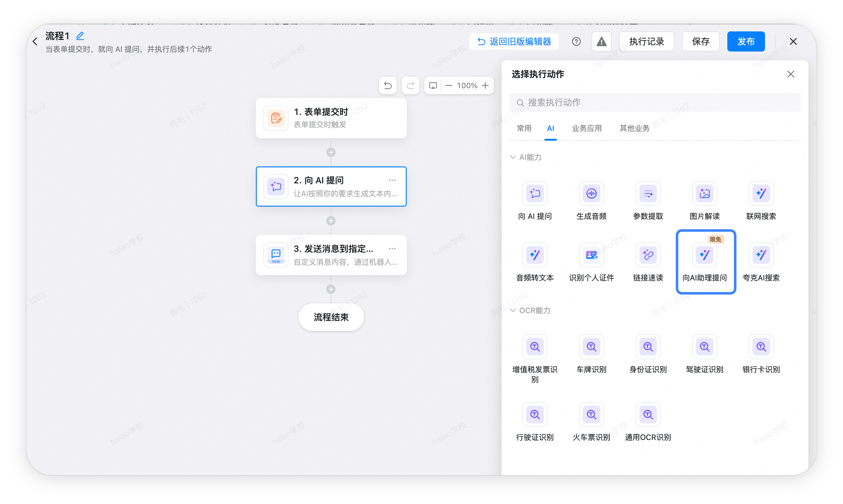The width and height of the screenshot is (843, 504).
Task: Pick the 链接速读 action icon
Action: point(648,255)
